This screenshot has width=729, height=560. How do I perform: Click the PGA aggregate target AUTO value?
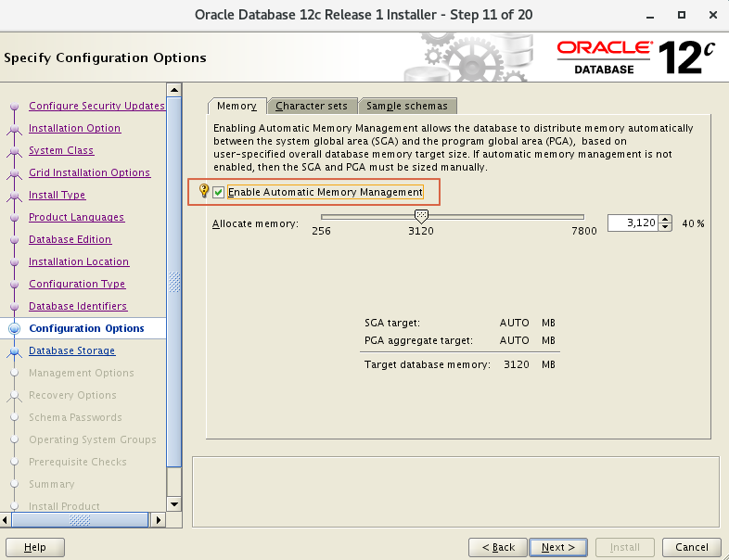pos(514,340)
